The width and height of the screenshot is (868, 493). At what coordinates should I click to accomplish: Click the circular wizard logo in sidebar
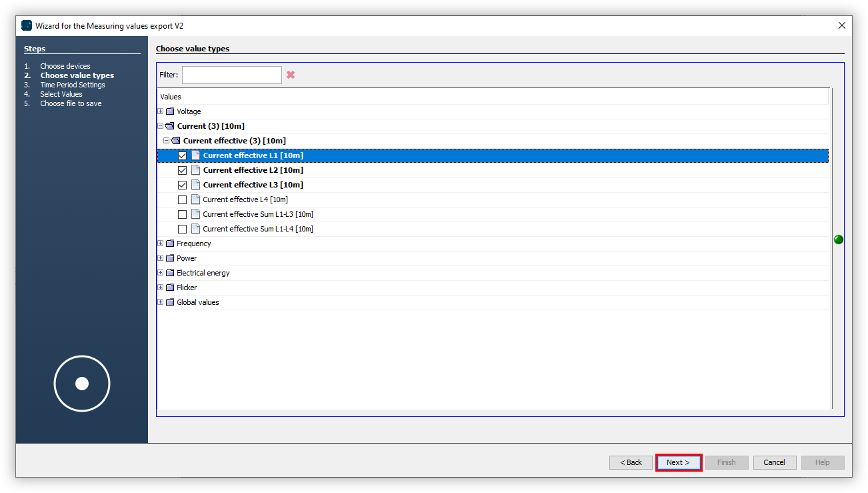click(82, 384)
